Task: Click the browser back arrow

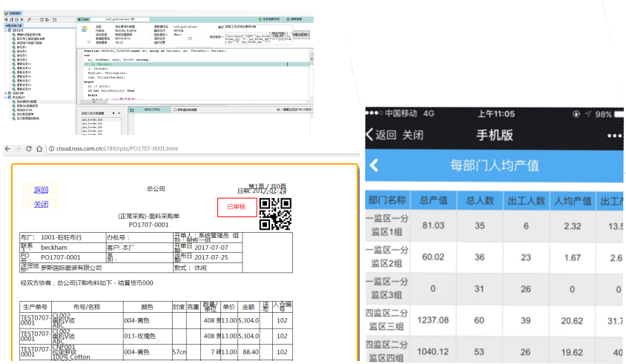Action: coord(7,148)
